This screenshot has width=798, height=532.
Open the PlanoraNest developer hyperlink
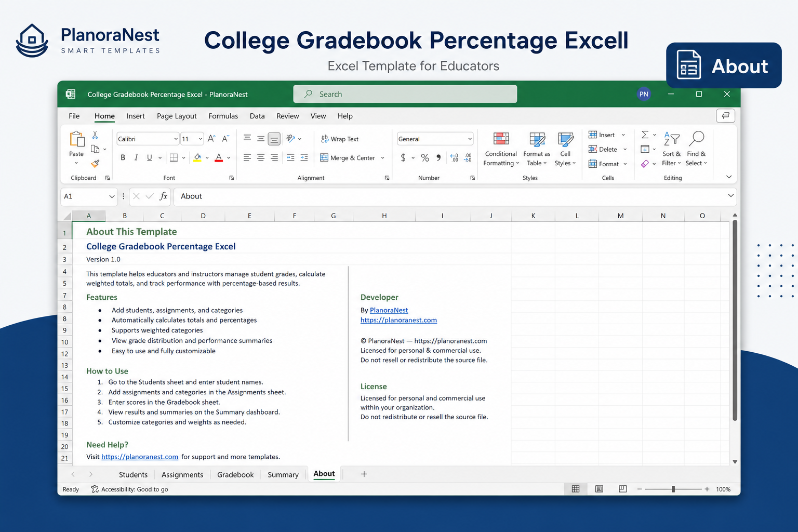[x=389, y=310]
